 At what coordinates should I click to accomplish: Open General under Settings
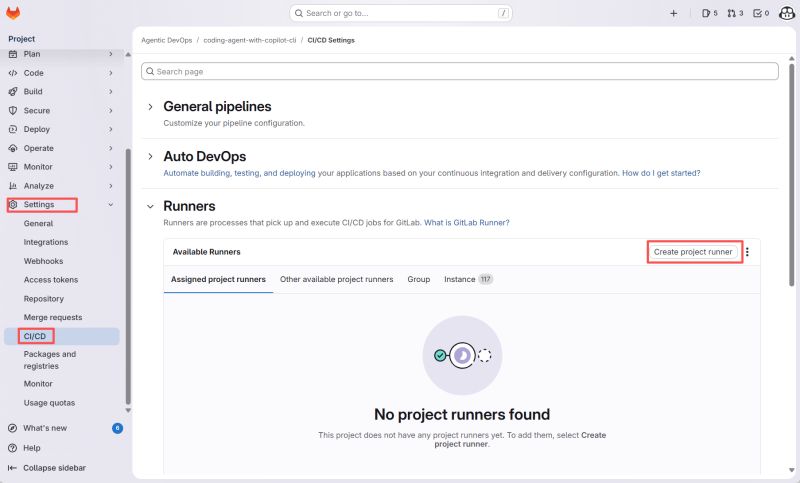(x=38, y=223)
